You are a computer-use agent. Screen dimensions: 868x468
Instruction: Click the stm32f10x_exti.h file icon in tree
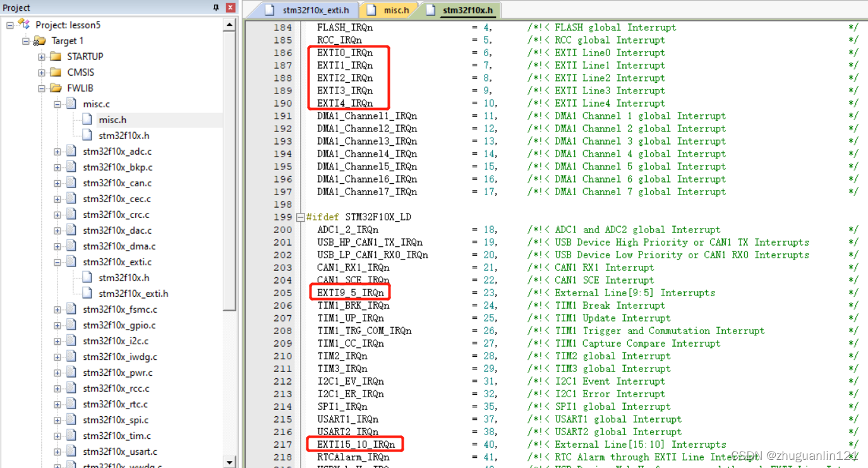[x=87, y=293]
